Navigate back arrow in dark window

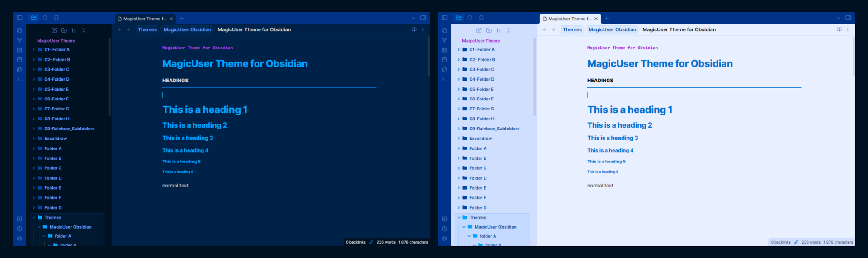120,29
